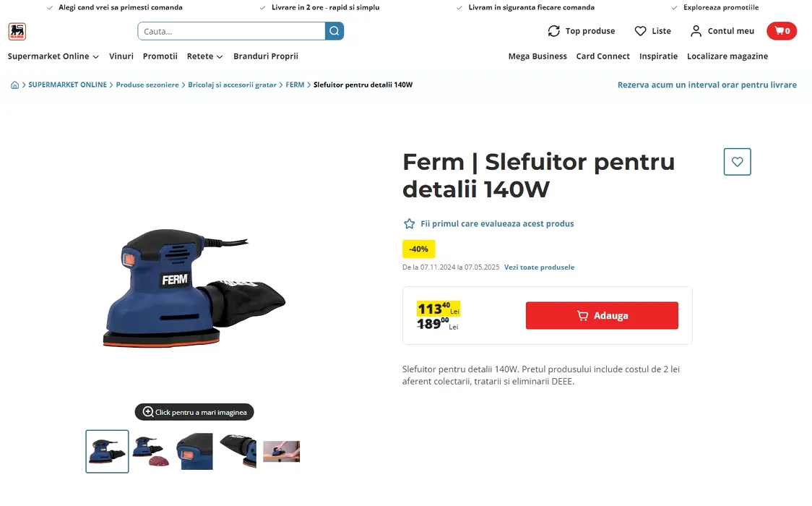Expand the Retete dropdown menu

click(204, 56)
